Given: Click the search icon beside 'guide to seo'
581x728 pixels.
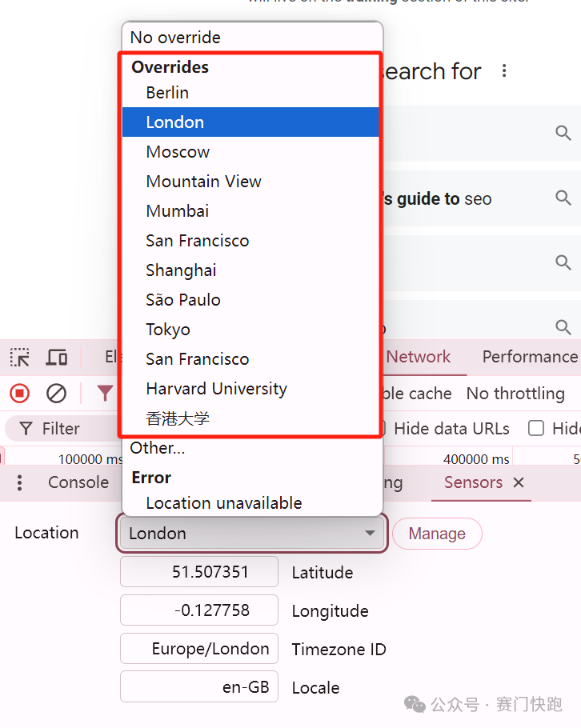Looking at the screenshot, I should pyautogui.click(x=563, y=198).
